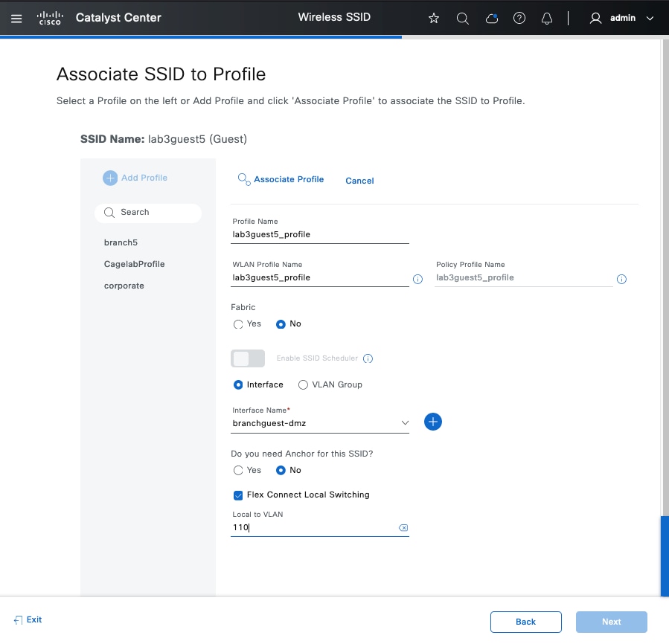669x644 pixels.
Task: Click the blue plus icon beside Interface Name
Action: click(433, 422)
